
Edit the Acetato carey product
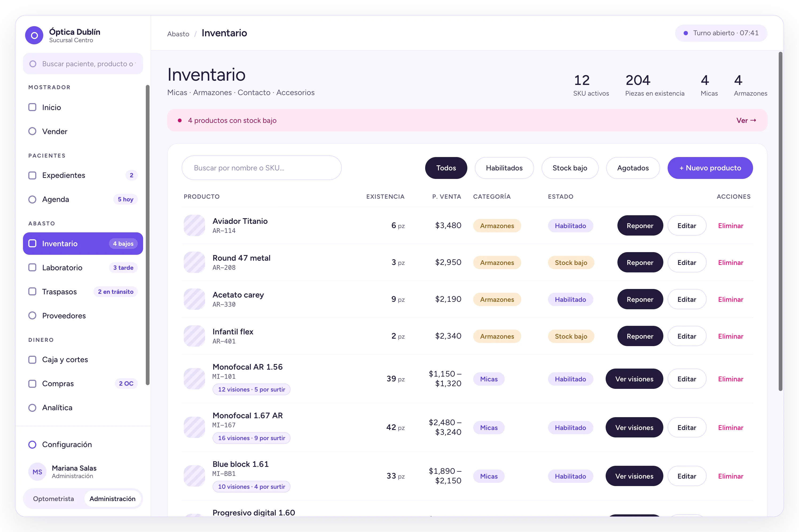pos(687,299)
